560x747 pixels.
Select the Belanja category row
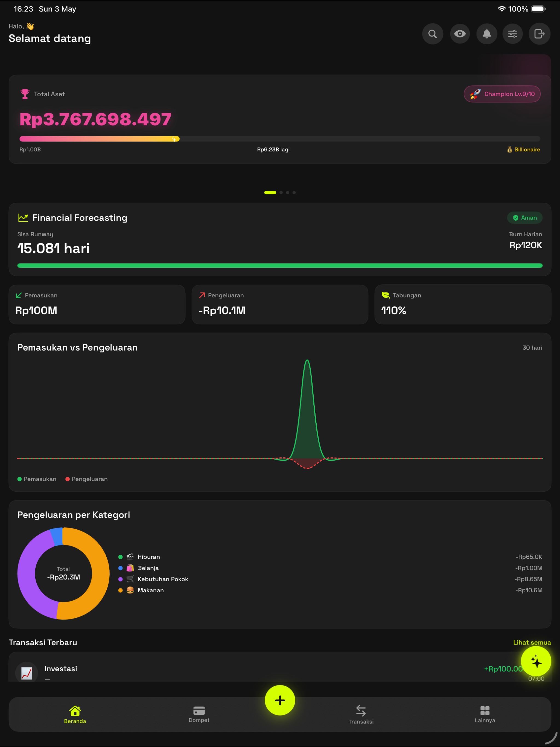pyautogui.click(x=330, y=568)
